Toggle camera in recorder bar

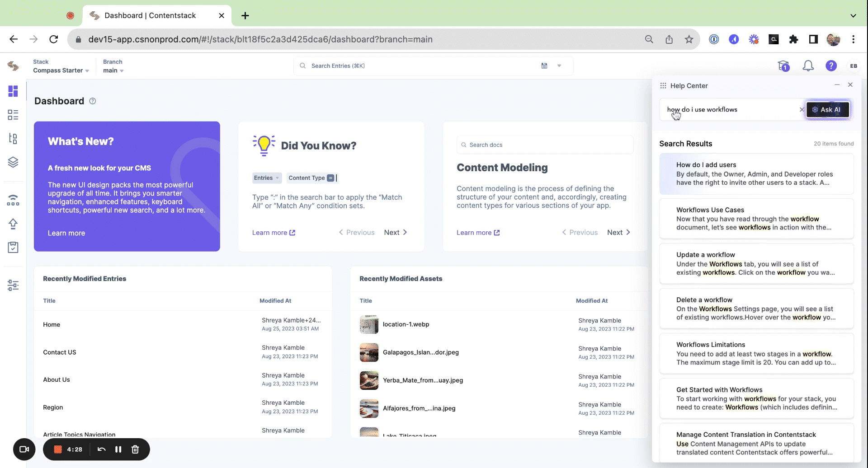click(x=24, y=449)
